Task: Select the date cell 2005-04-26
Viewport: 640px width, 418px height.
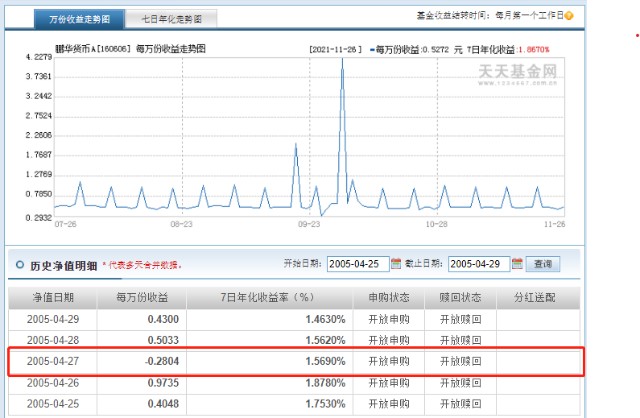Action: click(x=53, y=383)
